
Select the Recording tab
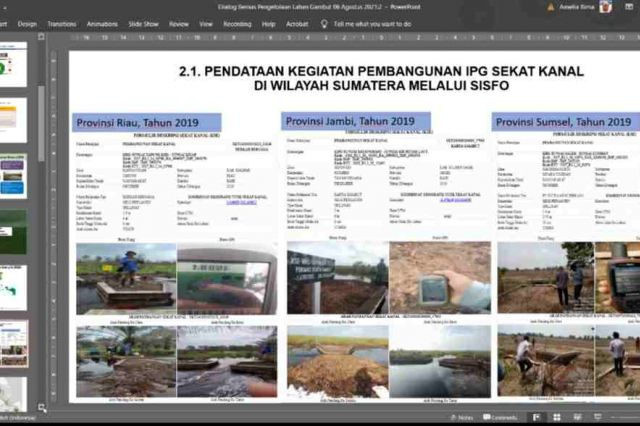pos(237,24)
